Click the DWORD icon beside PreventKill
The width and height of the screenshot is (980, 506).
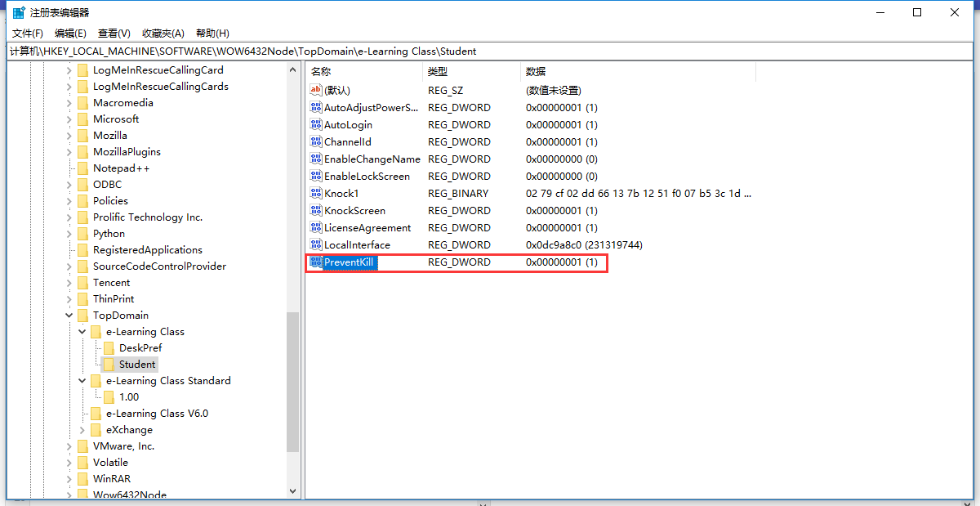point(317,262)
